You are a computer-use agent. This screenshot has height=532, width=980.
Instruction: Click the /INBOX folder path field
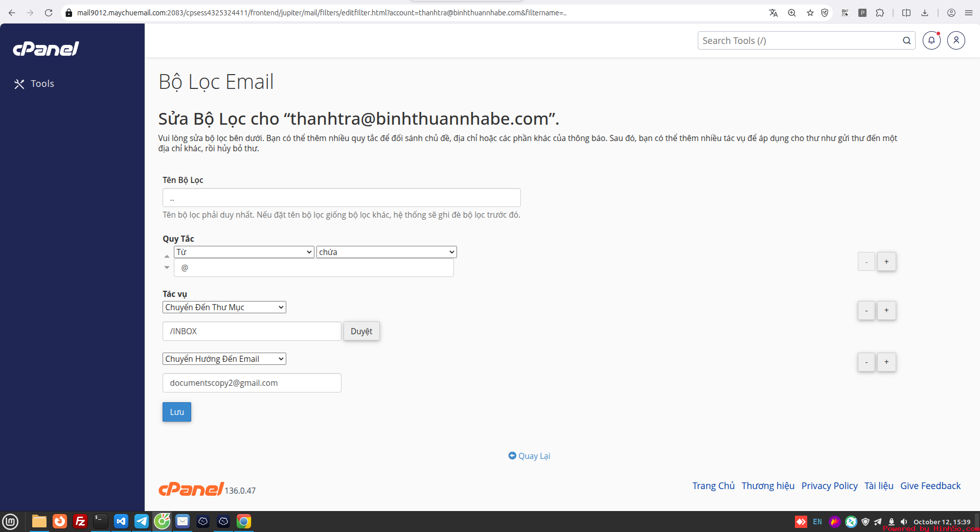click(x=252, y=331)
